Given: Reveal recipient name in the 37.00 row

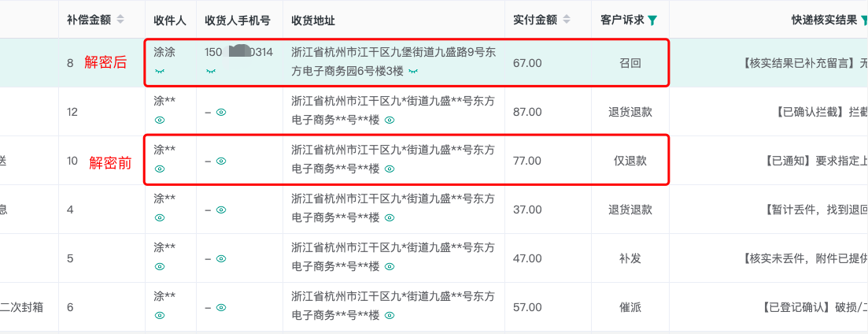Looking at the screenshot, I should coord(160,217).
